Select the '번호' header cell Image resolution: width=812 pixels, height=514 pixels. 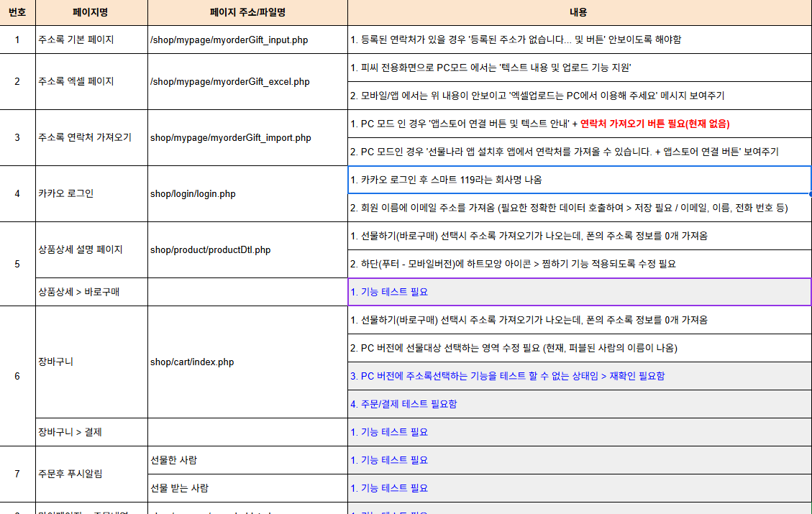coord(17,12)
